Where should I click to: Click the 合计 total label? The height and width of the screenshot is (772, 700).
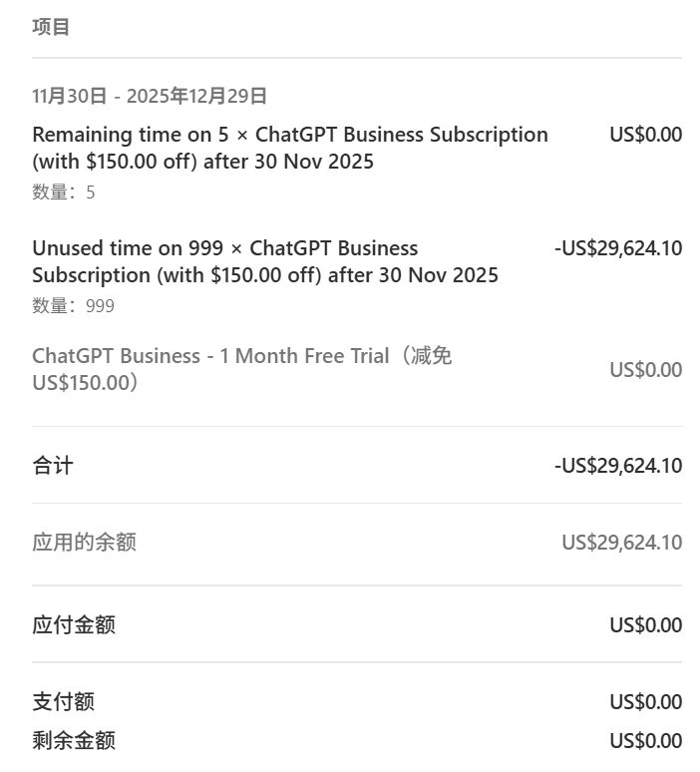[53, 466]
